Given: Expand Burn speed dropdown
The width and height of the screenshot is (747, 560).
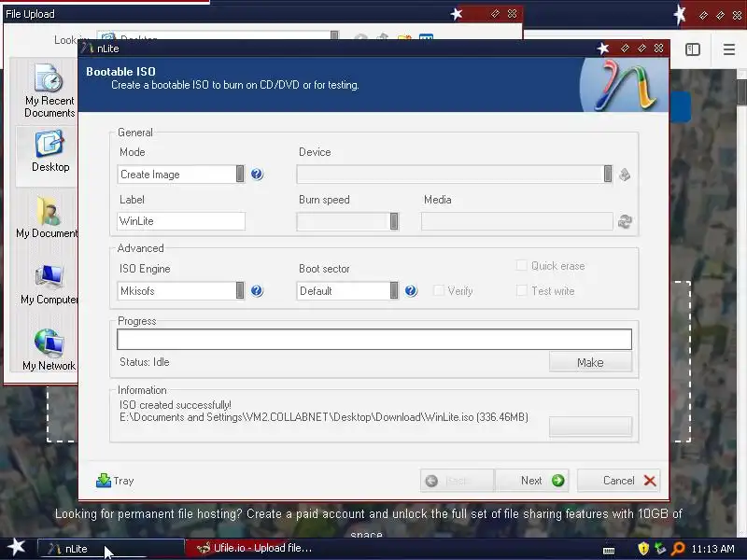Looking at the screenshot, I should 394,221.
